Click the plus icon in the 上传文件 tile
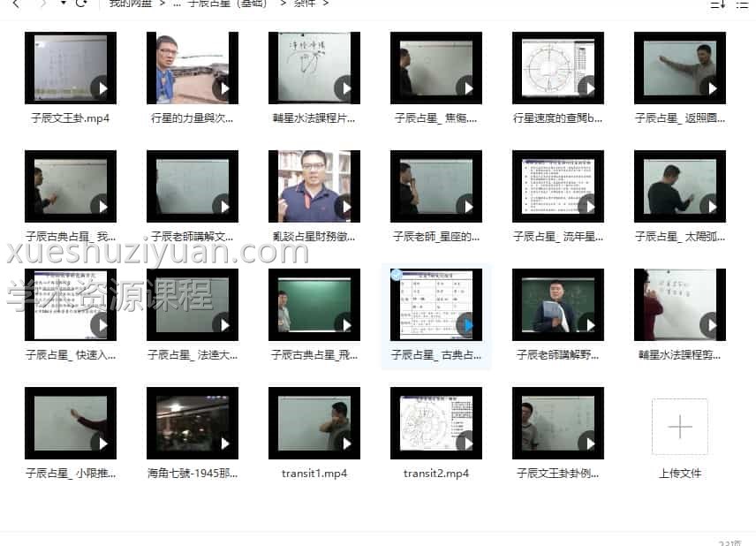 coord(679,426)
